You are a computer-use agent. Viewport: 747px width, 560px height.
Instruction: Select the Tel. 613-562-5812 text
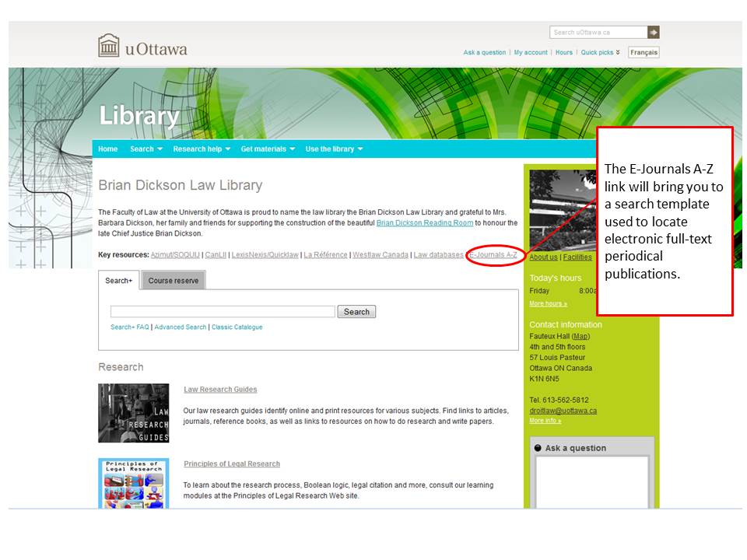pyautogui.click(x=559, y=400)
